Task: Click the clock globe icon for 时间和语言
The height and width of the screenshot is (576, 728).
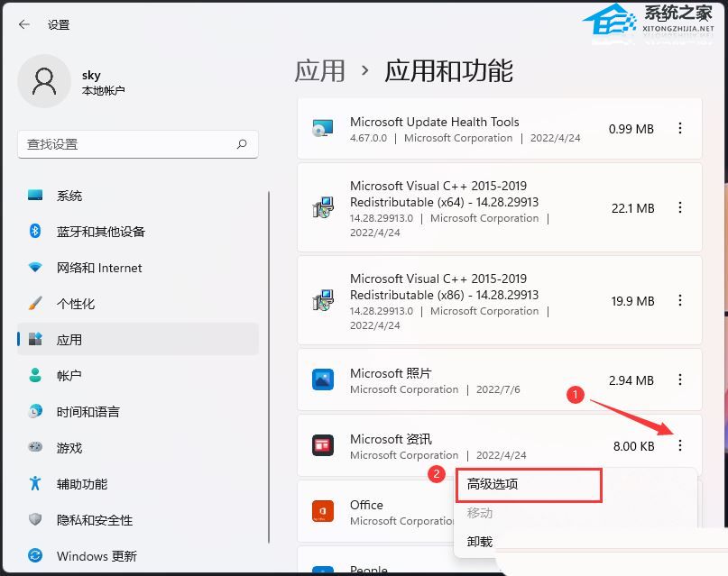Action: (x=35, y=411)
